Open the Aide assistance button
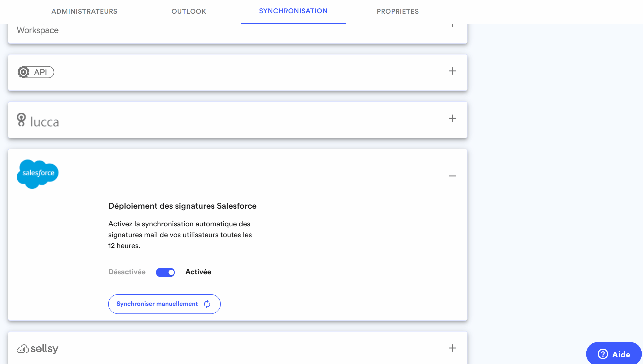 (x=613, y=354)
